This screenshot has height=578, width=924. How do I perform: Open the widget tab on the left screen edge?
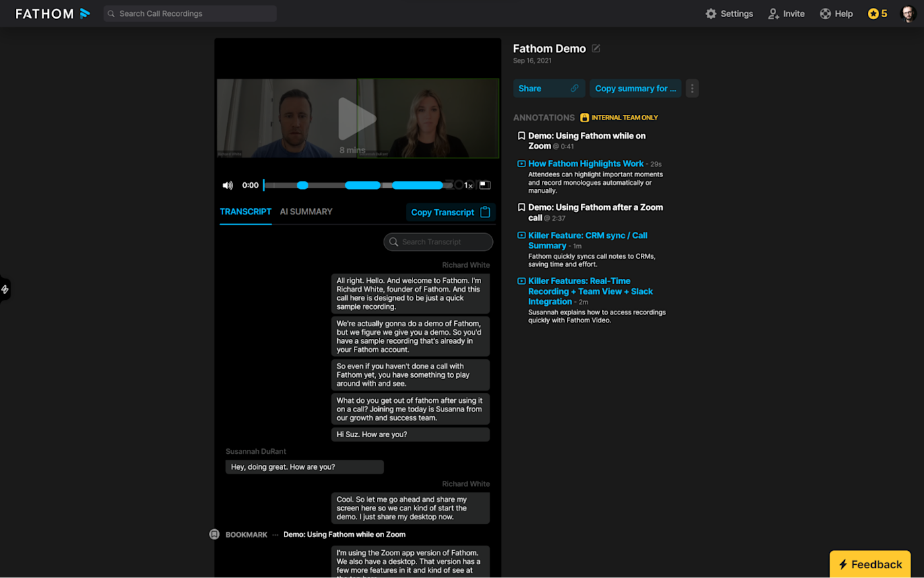(x=5, y=289)
